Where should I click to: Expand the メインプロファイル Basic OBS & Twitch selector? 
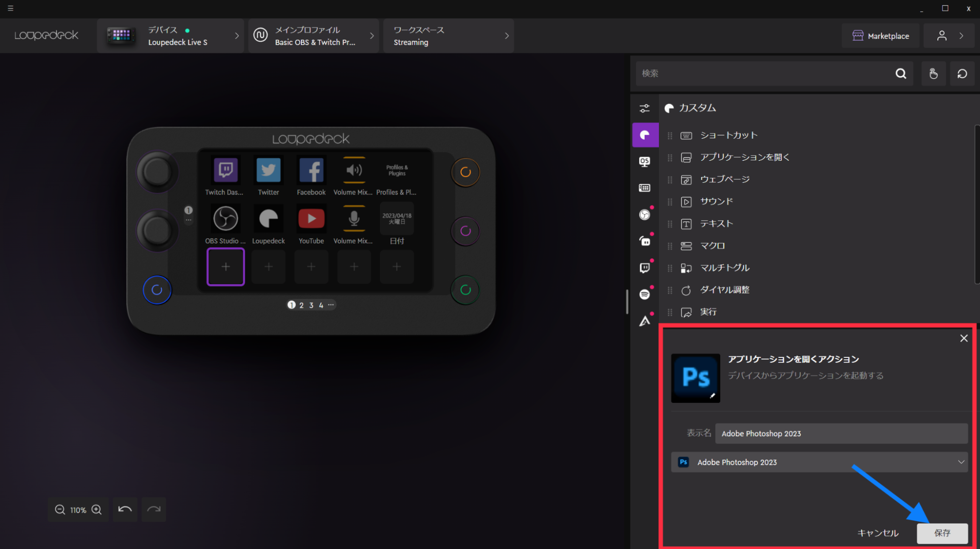[x=314, y=36]
